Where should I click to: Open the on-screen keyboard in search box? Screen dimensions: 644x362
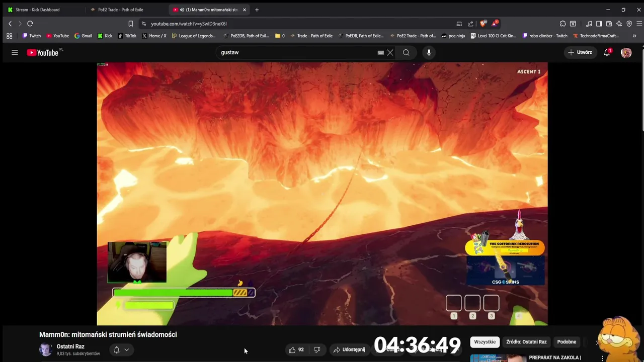coord(381,52)
